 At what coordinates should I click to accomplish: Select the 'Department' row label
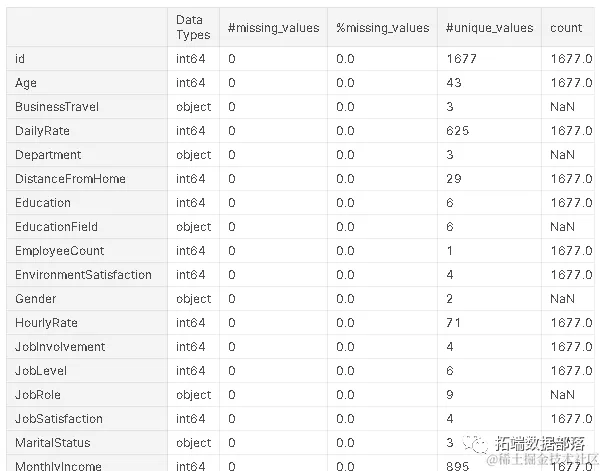point(48,155)
